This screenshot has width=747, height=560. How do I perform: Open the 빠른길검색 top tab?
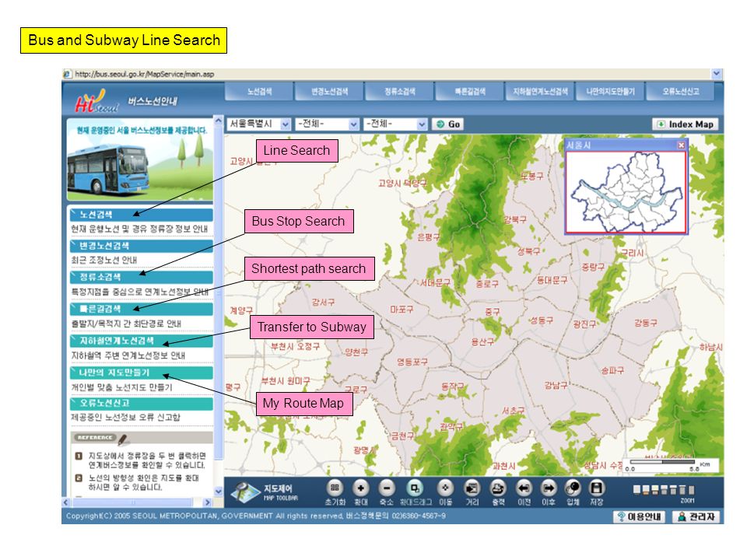point(470,92)
